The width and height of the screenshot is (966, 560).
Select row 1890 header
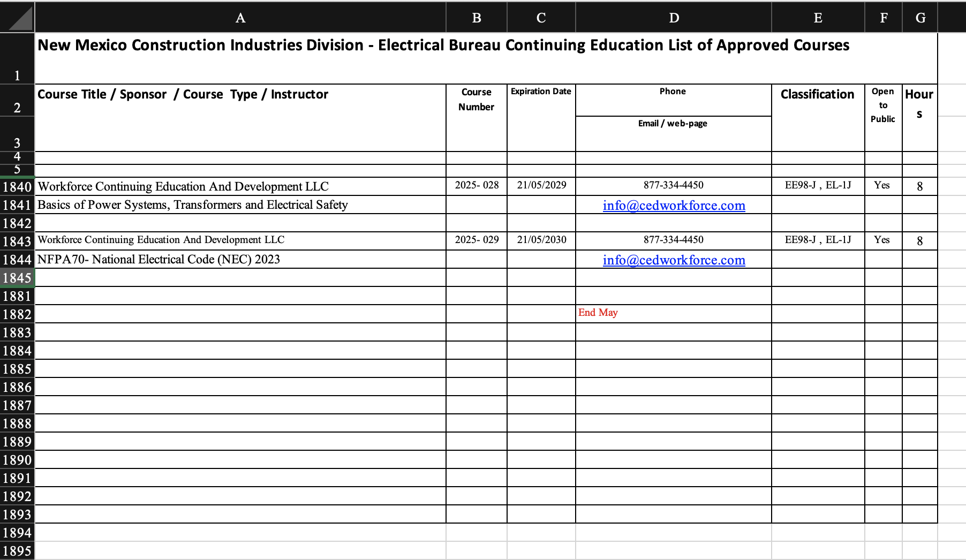pyautogui.click(x=17, y=459)
